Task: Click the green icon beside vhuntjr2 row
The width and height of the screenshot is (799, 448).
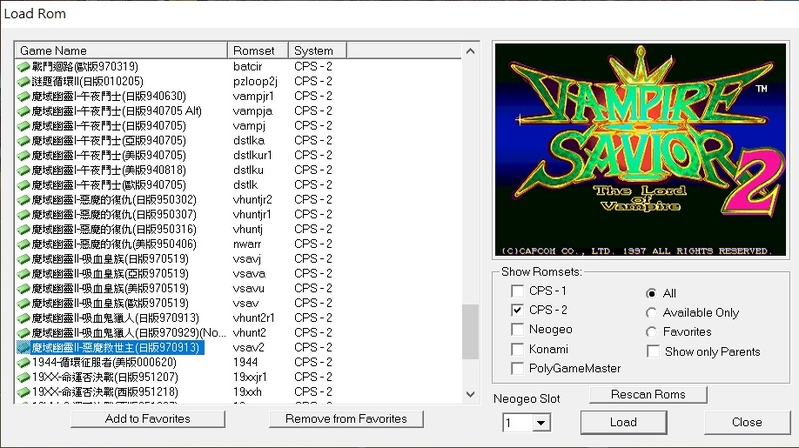Action: coord(23,200)
